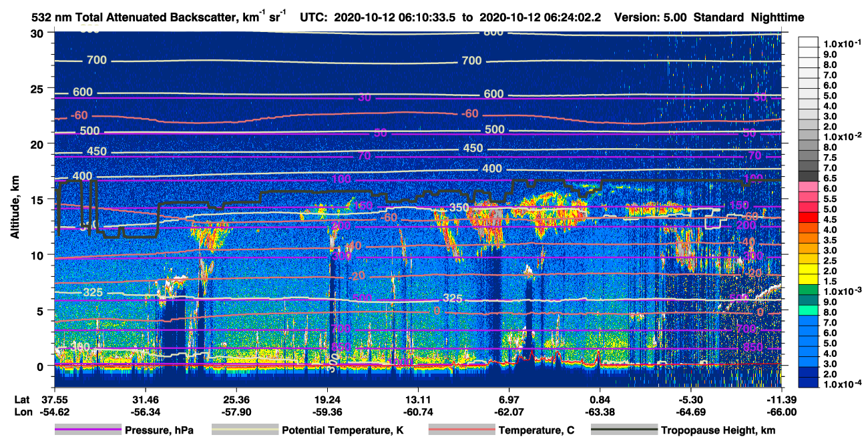Click the 'Pressure, hPa' legend label
This screenshot has width=868, height=445.
[160, 431]
